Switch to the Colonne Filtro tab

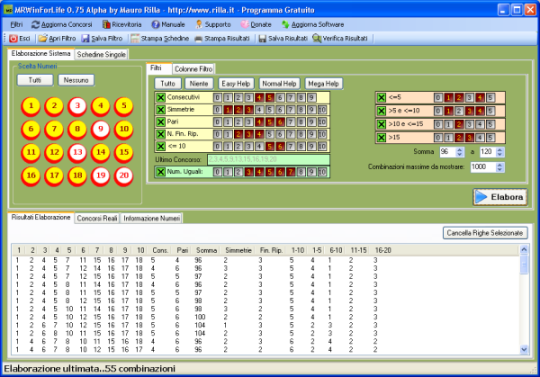pyautogui.click(x=193, y=69)
